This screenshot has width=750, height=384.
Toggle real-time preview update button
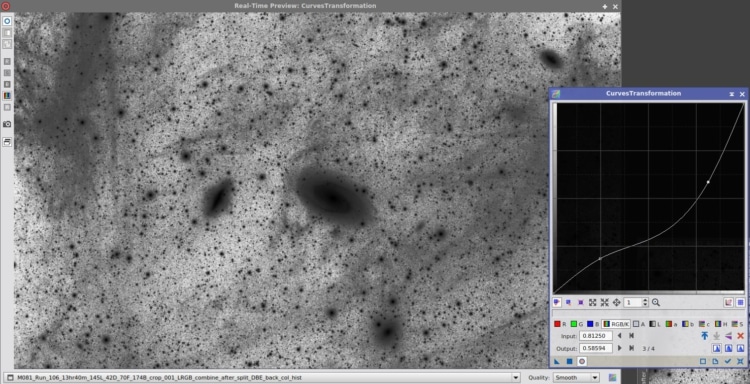(x=7, y=21)
